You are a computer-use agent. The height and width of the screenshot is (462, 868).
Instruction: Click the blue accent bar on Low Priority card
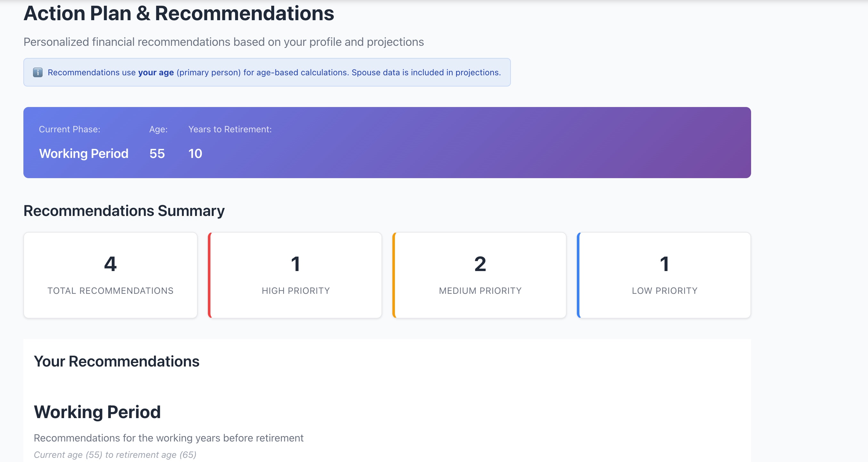(x=578, y=275)
